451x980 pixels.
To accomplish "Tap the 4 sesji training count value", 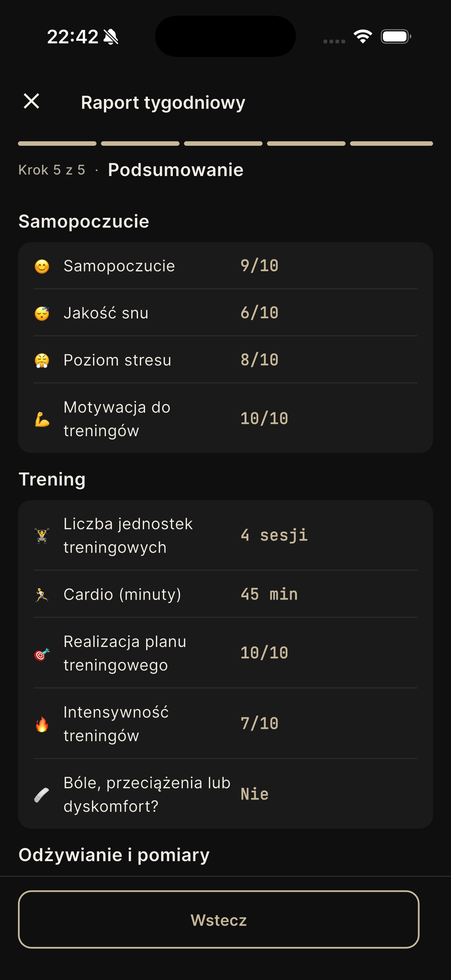I will point(274,535).
